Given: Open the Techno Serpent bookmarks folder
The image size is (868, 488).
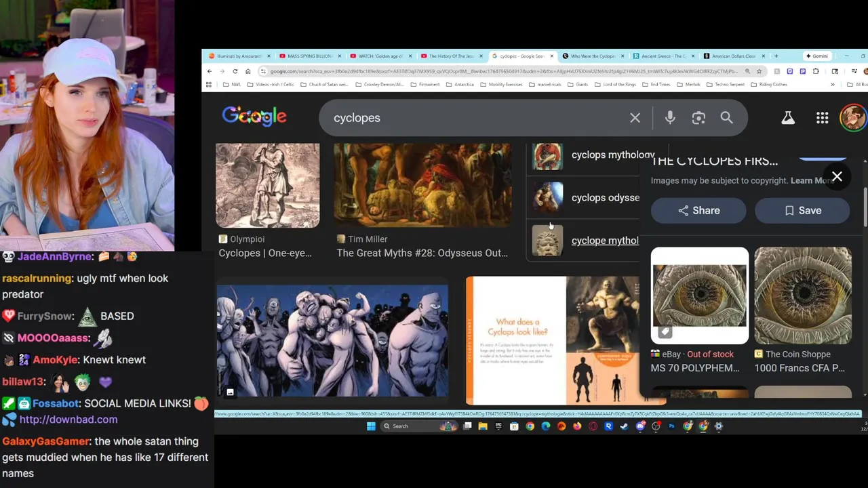Looking at the screenshot, I should click(725, 85).
